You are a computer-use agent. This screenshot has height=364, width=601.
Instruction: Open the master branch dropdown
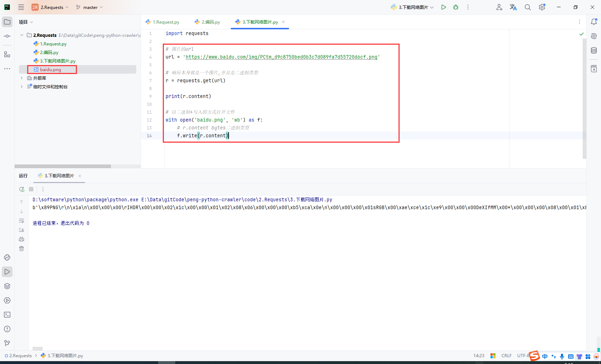coord(89,7)
